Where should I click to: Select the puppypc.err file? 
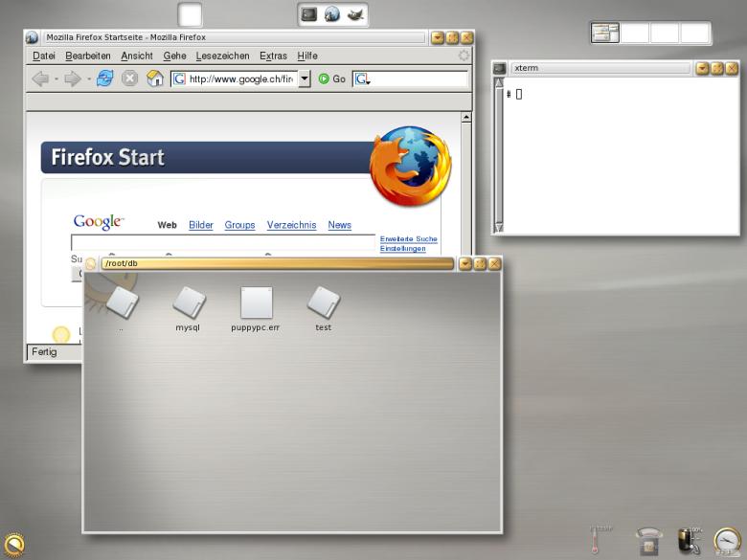tap(256, 308)
